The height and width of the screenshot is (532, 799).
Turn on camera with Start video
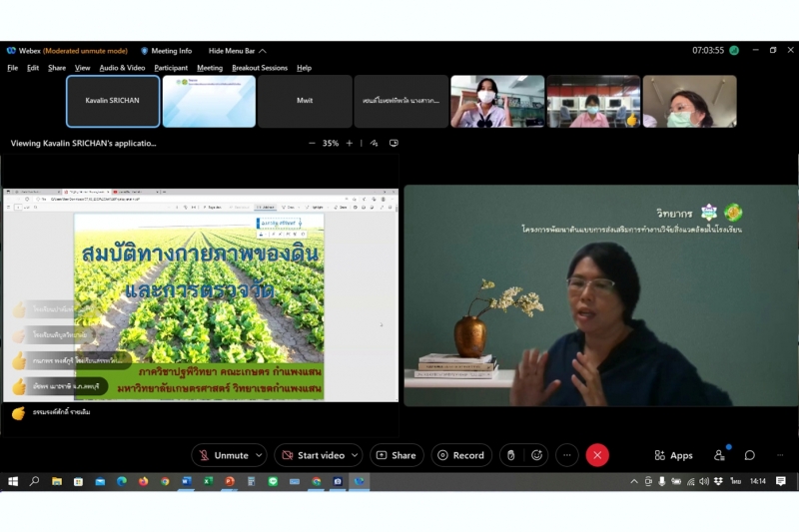pyautogui.click(x=313, y=455)
